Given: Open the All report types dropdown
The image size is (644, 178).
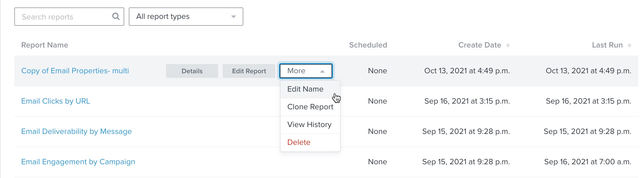Looking at the screenshot, I should [x=186, y=17].
